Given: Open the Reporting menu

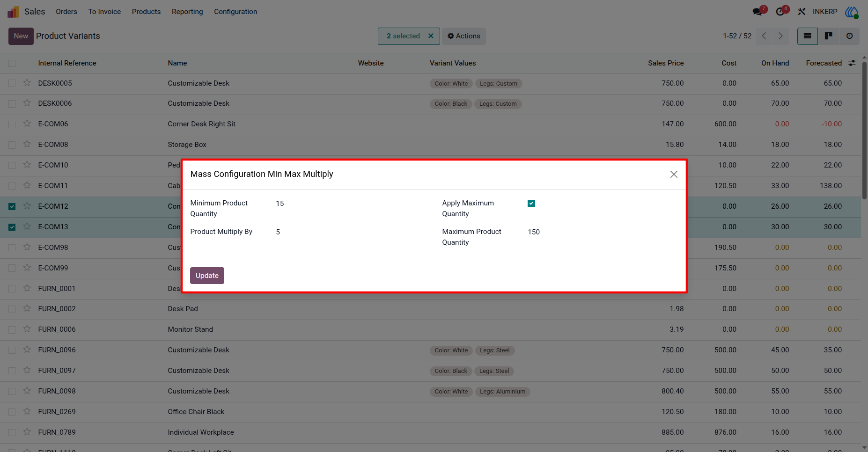Looking at the screenshot, I should [187, 12].
